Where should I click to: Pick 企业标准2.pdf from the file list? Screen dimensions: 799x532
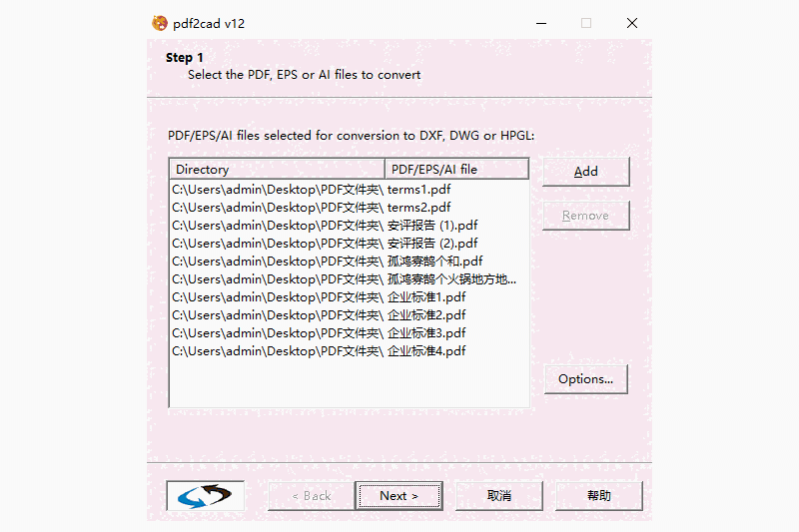coord(349,315)
